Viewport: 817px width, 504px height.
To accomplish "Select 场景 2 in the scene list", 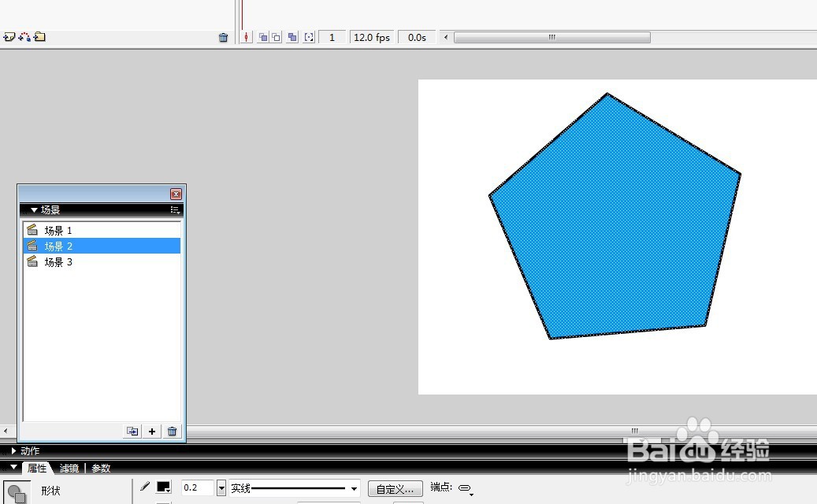I will tap(102, 246).
